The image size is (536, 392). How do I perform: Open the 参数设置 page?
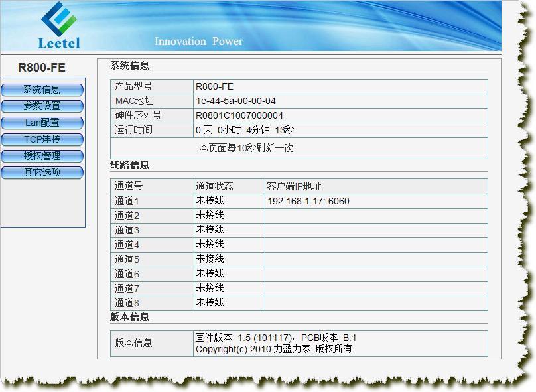pos(42,106)
